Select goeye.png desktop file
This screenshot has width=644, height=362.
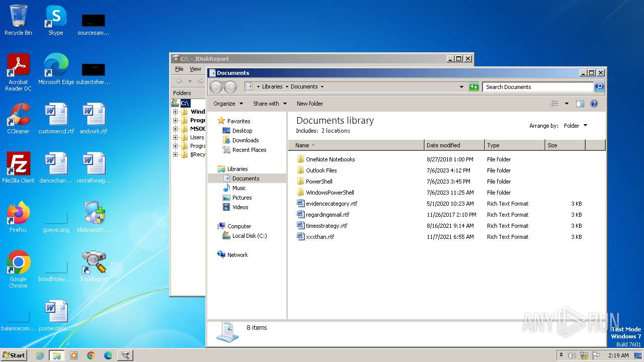tap(56, 221)
